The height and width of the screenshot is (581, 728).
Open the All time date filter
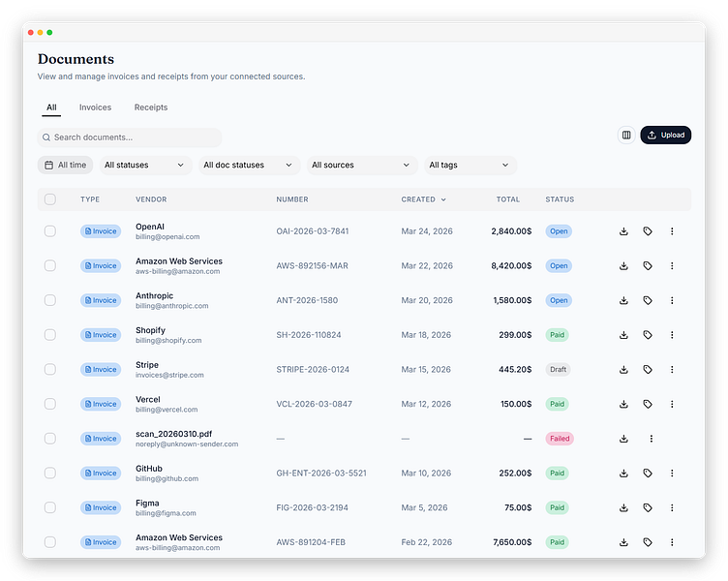[x=66, y=165]
